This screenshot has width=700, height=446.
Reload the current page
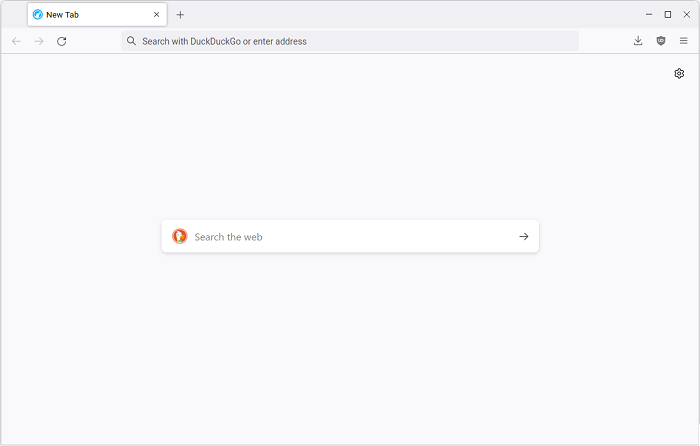click(62, 42)
